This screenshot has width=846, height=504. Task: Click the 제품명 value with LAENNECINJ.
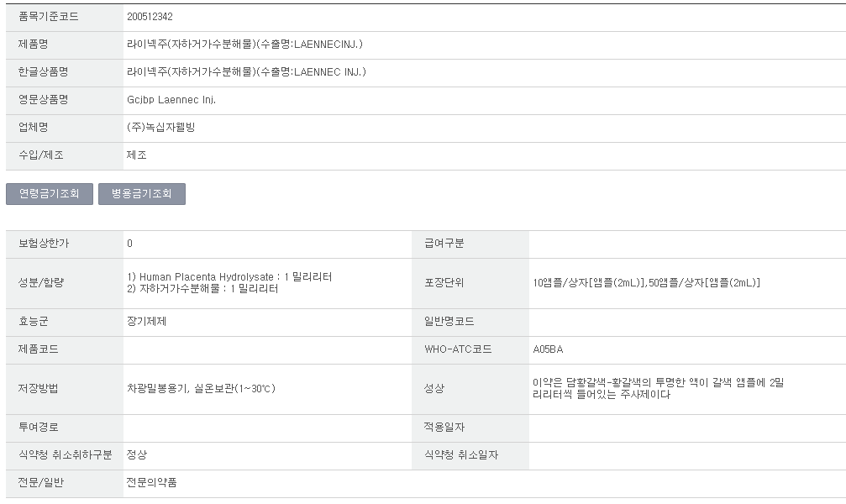click(244, 45)
